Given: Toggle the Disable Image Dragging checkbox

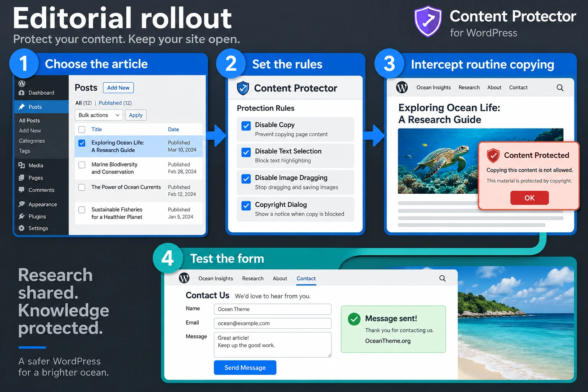Looking at the screenshot, I should point(246,178).
